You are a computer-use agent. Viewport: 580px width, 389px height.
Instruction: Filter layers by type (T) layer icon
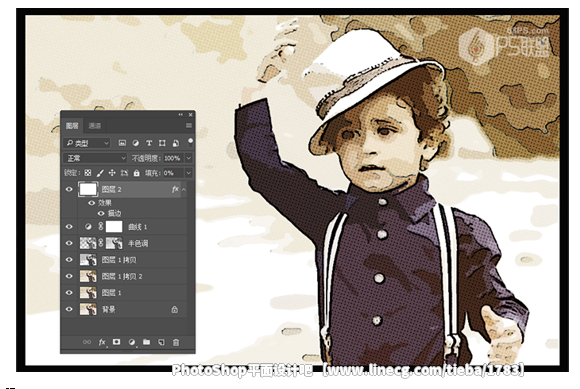[x=149, y=143]
